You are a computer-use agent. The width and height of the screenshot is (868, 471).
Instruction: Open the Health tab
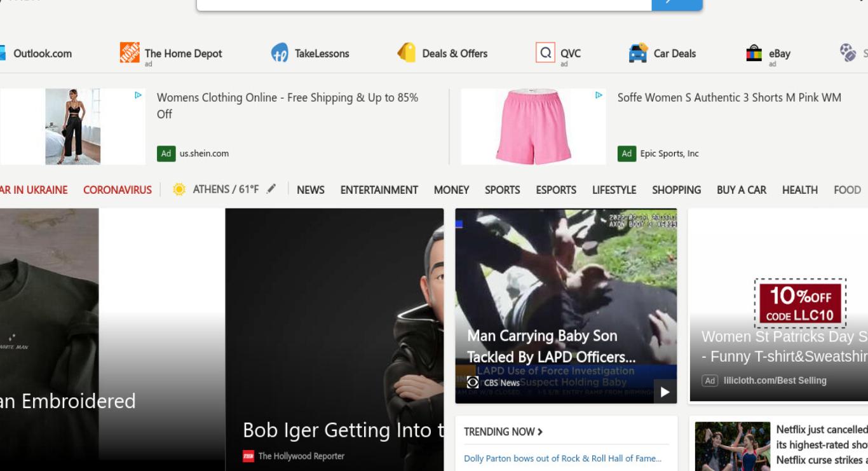(800, 189)
